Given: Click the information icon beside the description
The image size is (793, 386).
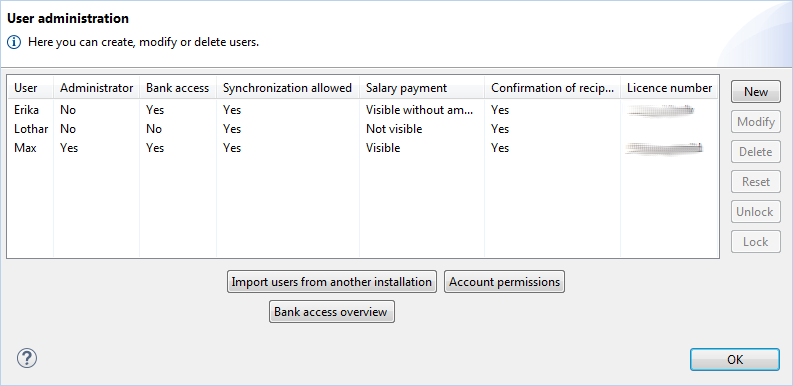Looking at the screenshot, I should [x=14, y=42].
